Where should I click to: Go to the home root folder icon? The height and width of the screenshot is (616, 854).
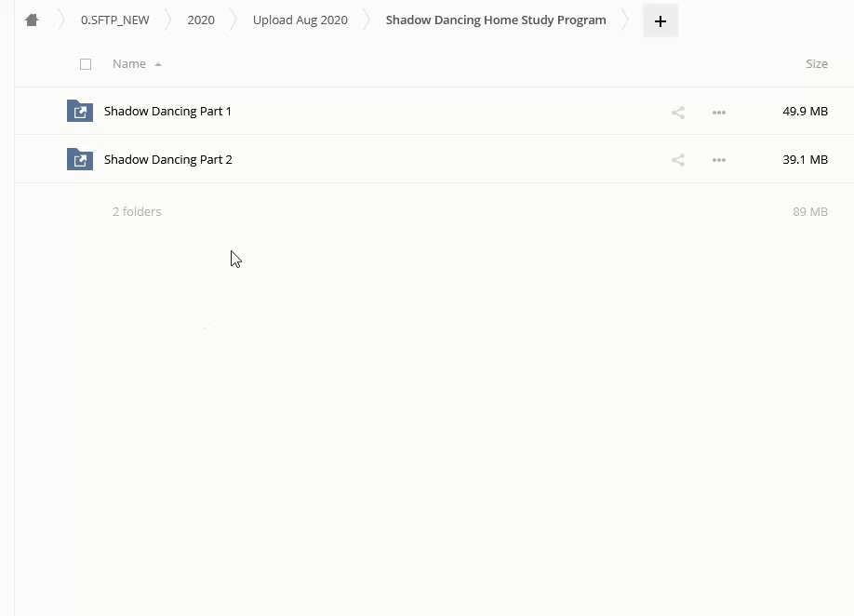tap(32, 20)
